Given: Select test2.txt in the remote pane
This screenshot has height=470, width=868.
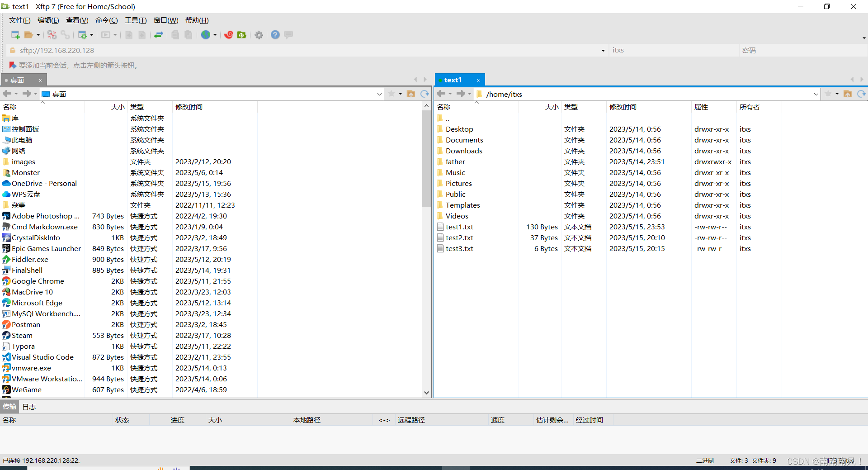Looking at the screenshot, I should tap(459, 237).
